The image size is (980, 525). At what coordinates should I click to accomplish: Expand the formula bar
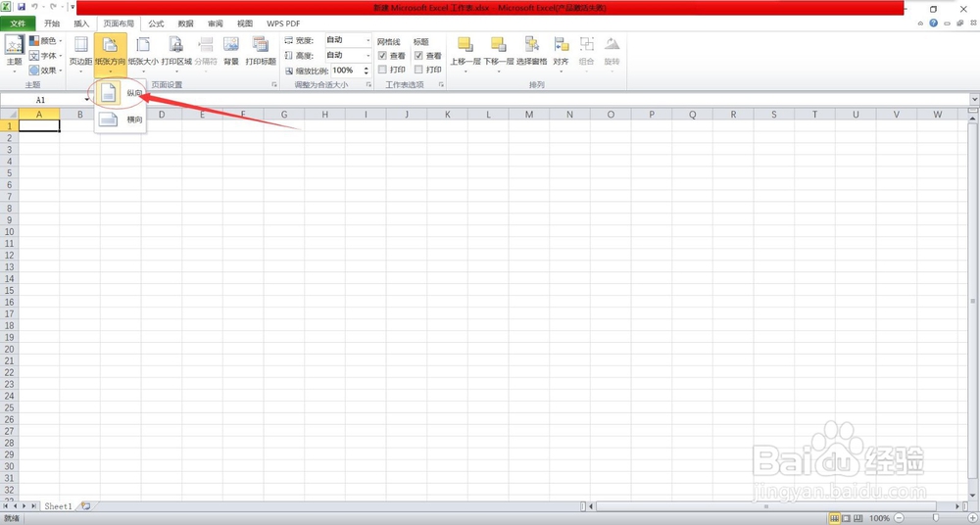tap(974, 100)
